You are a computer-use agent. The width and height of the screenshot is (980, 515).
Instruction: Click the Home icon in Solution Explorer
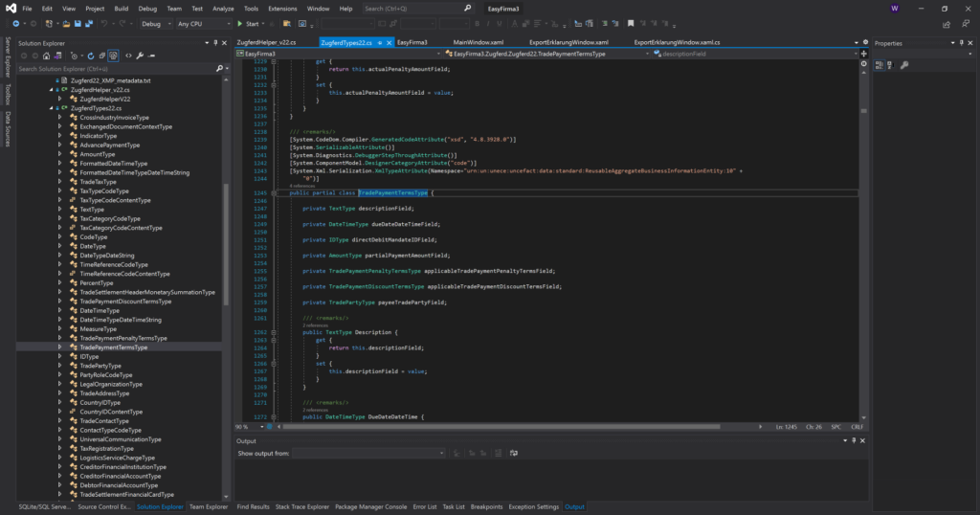coord(46,56)
